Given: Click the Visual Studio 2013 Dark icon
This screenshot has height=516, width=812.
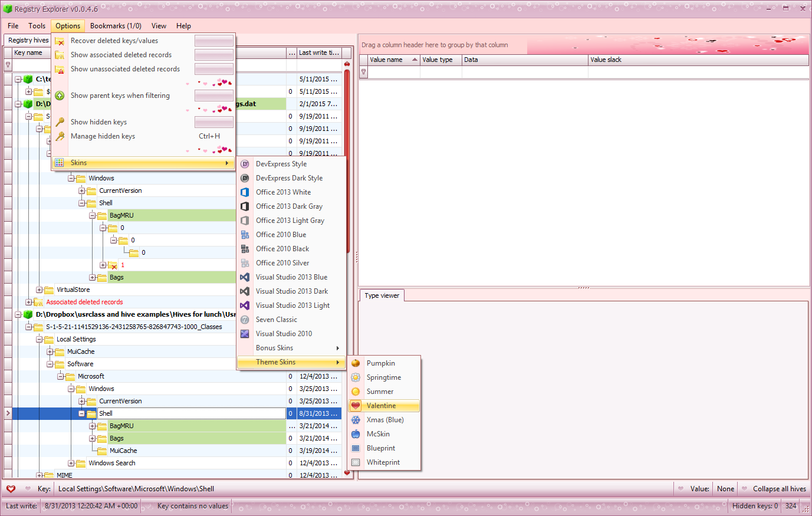Looking at the screenshot, I should (x=245, y=291).
